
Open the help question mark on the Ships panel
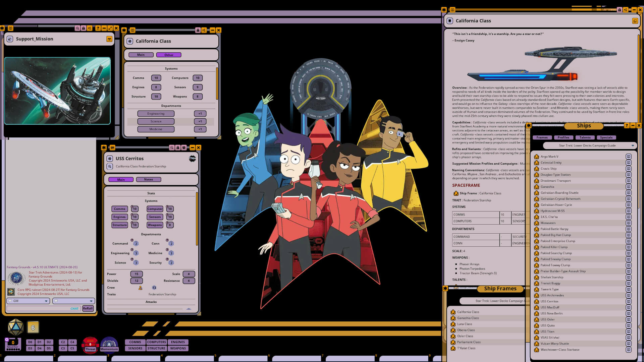(627, 125)
